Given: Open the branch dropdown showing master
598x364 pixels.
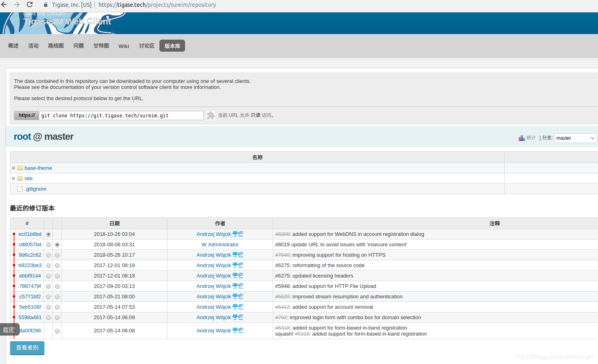Looking at the screenshot, I should 576,138.
